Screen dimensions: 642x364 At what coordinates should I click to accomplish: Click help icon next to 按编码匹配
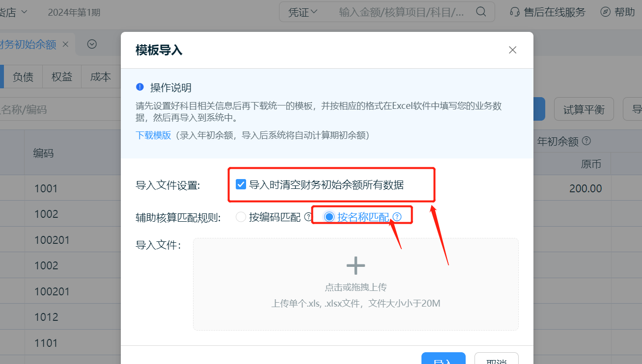tap(308, 217)
